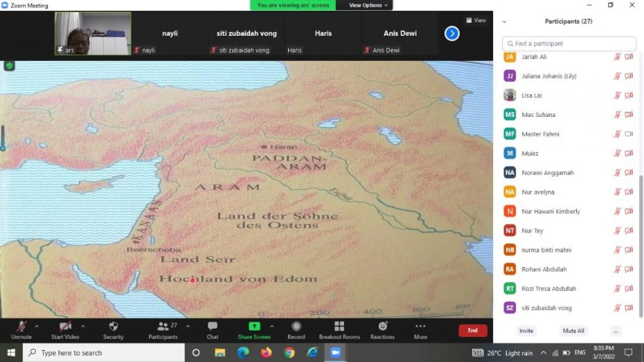This screenshot has height=362, width=644.
Task: Open the Chat panel
Action: click(213, 327)
